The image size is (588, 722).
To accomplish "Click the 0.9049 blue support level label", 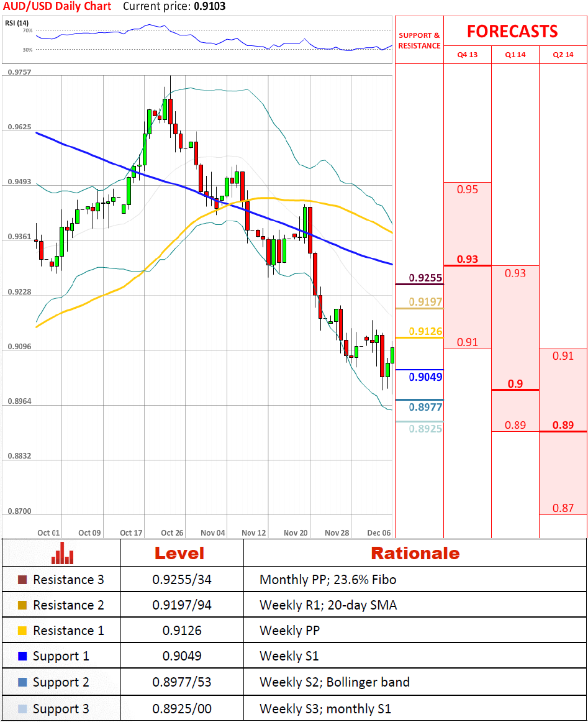I will pyautogui.click(x=425, y=377).
